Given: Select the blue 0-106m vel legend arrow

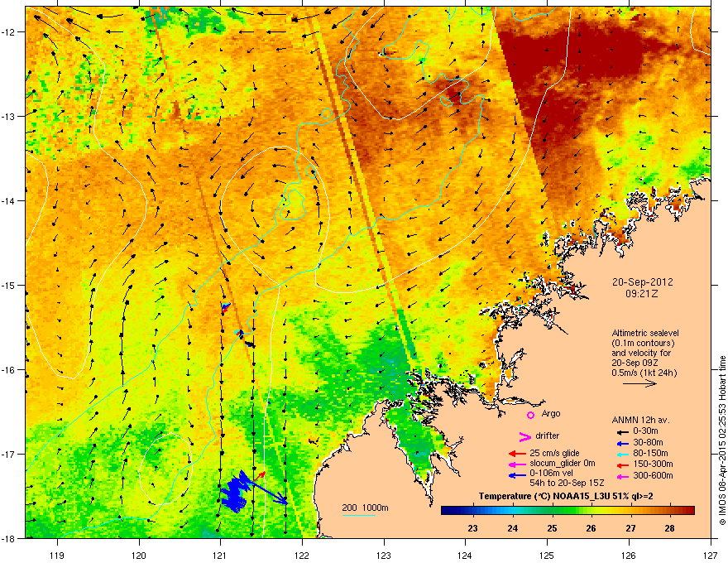Looking at the screenshot, I should point(517,475).
